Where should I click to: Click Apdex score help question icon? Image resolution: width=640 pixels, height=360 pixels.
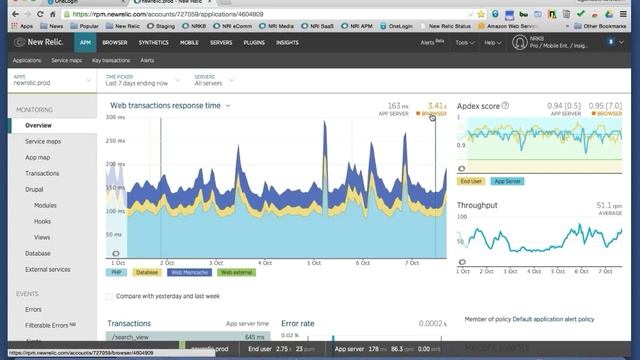(505, 106)
